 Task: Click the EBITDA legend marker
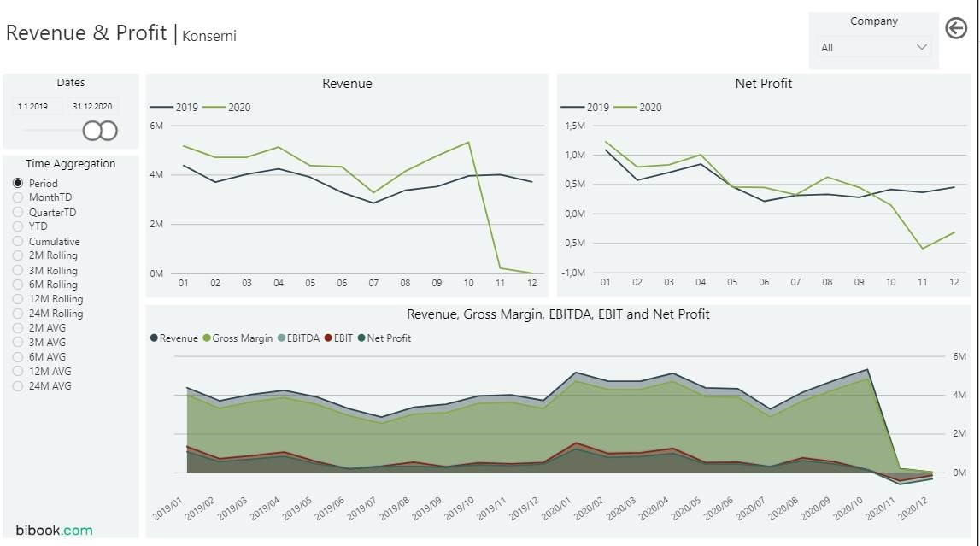[x=281, y=338]
